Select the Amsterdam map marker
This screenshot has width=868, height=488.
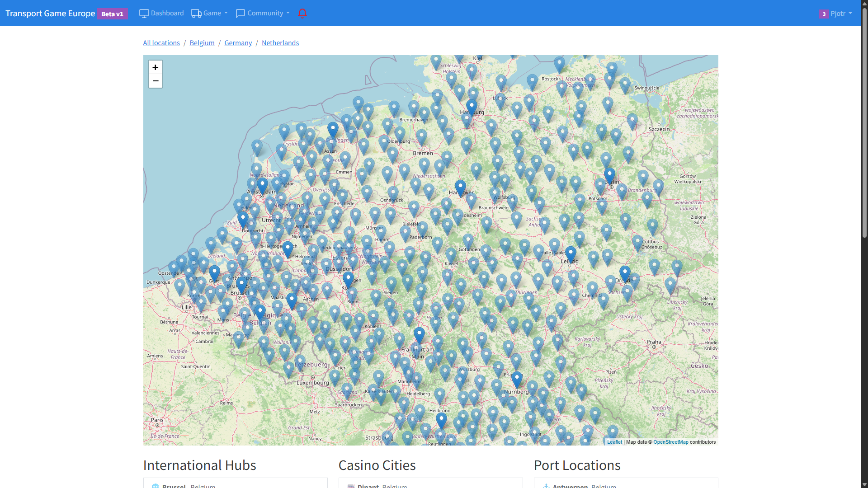click(262, 186)
